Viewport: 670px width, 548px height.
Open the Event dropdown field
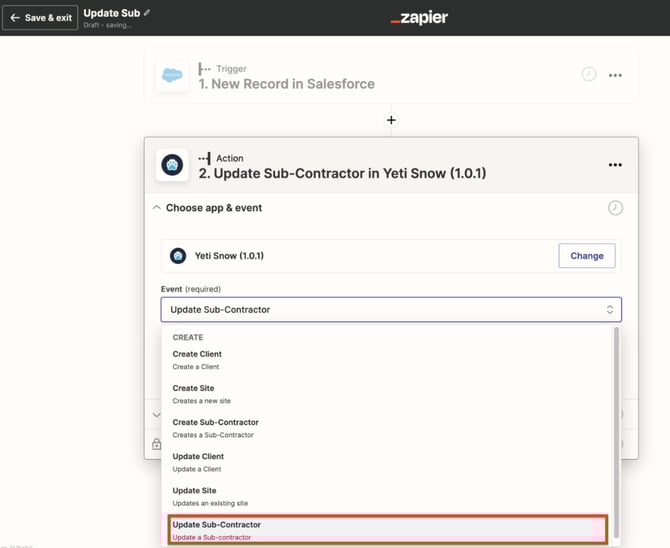pyautogui.click(x=391, y=310)
